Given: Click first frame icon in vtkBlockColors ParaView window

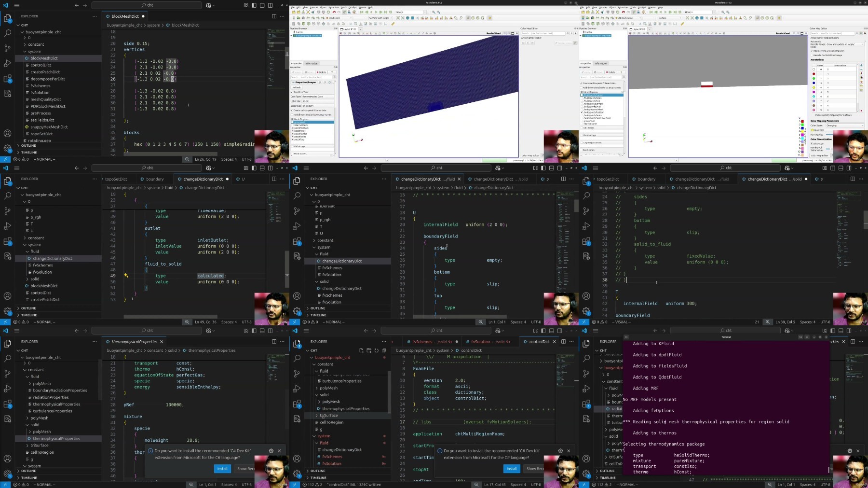Looking at the screenshot, I should point(651,12).
